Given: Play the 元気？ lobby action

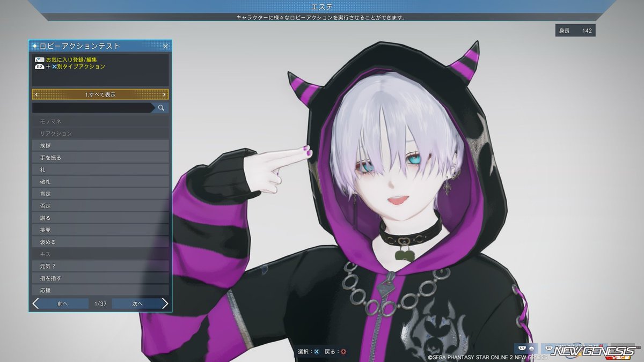Looking at the screenshot, I should 100,267.
